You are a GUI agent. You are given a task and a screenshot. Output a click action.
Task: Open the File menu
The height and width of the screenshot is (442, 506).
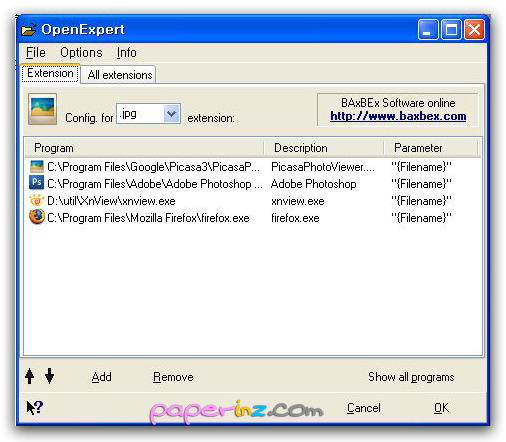[x=36, y=53]
